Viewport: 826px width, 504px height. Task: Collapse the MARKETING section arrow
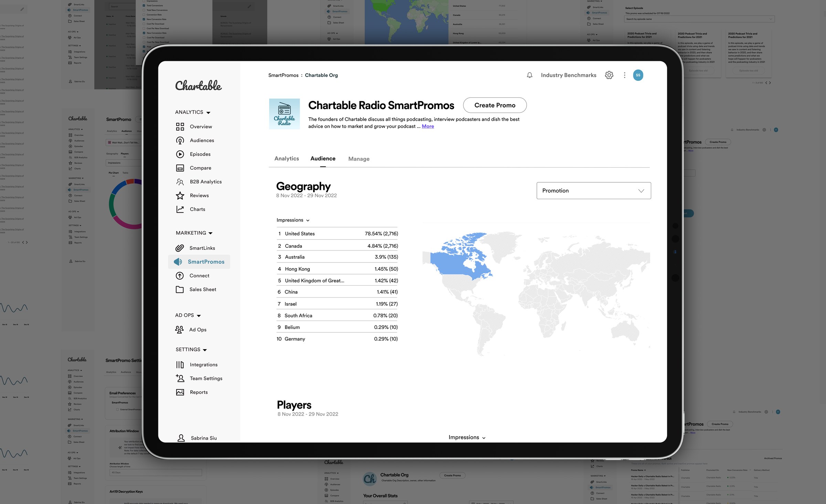point(211,233)
